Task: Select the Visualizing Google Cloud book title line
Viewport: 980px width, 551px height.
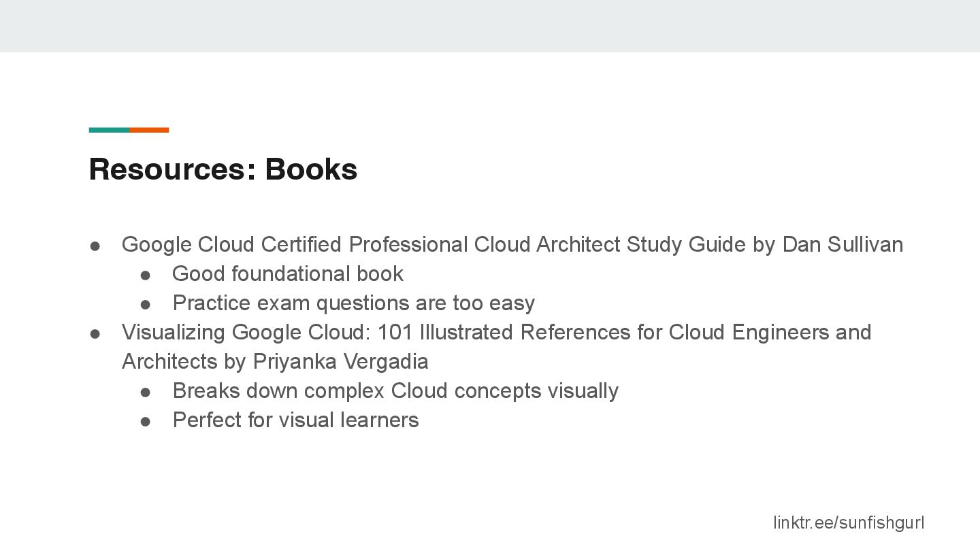Action: tap(497, 332)
